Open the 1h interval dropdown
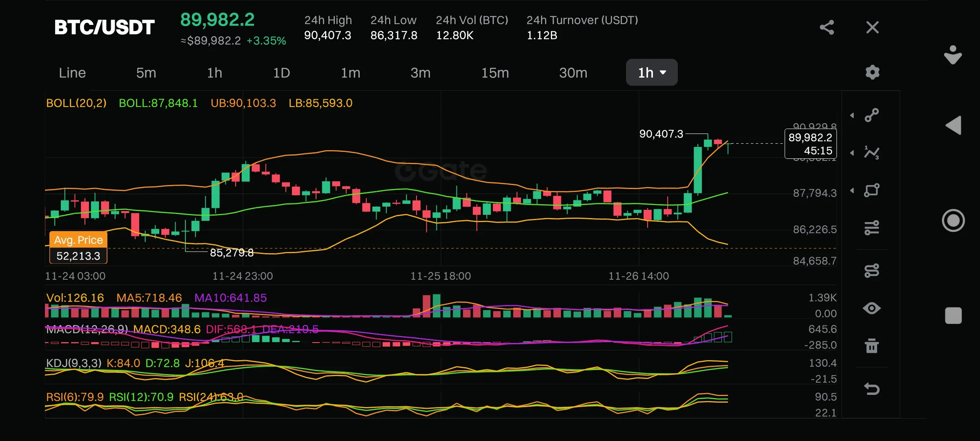This screenshot has height=441, width=980. click(652, 73)
